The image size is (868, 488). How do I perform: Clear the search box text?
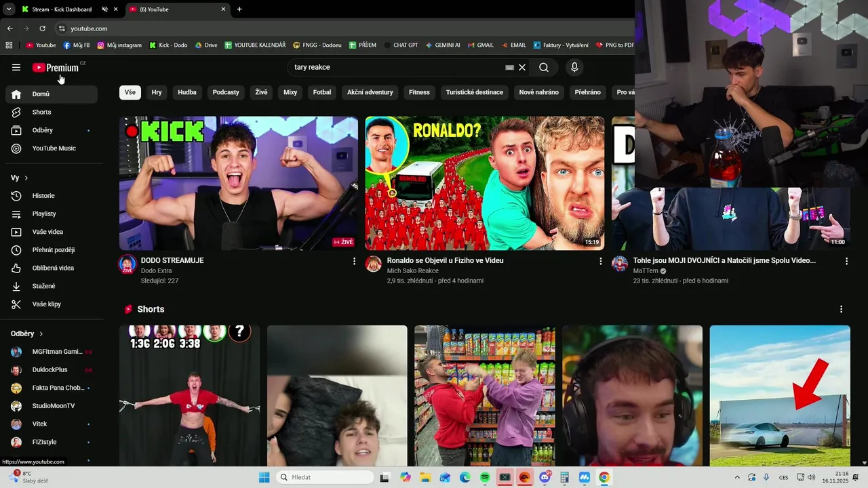pyautogui.click(x=522, y=67)
